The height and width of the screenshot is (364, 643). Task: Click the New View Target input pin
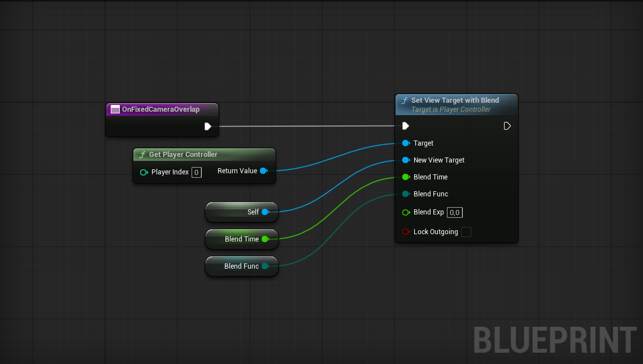(405, 160)
